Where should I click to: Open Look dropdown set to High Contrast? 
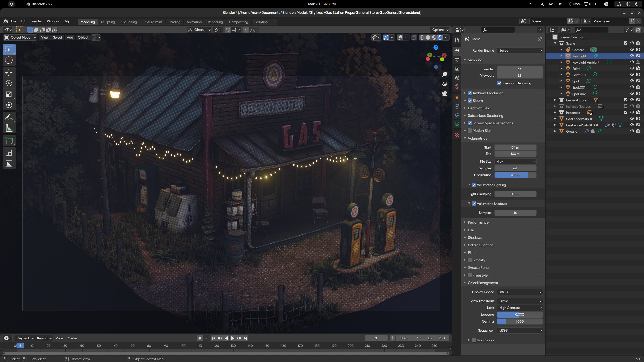pyautogui.click(x=520, y=308)
